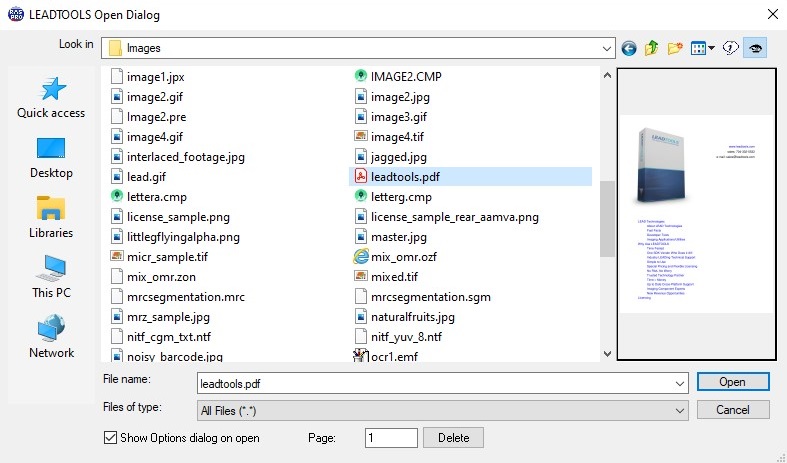The height and width of the screenshot is (463, 787).
Task: Close the LEADTOOLS Open Dialog window
Action: click(772, 14)
